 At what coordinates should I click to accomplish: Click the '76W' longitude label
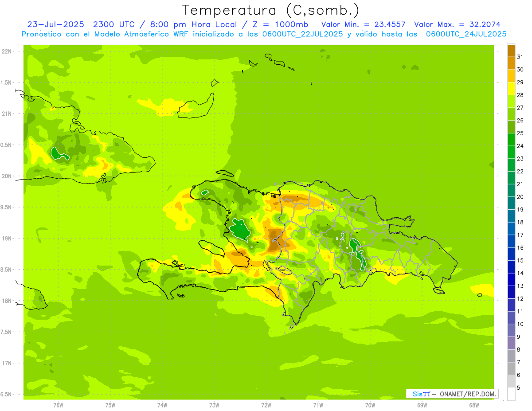[x=58, y=405]
